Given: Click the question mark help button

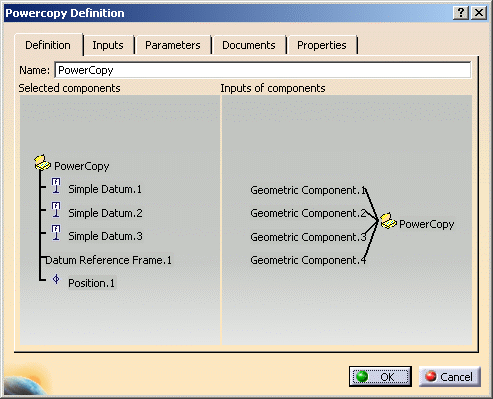Looking at the screenshot, I should coord(461,13).
